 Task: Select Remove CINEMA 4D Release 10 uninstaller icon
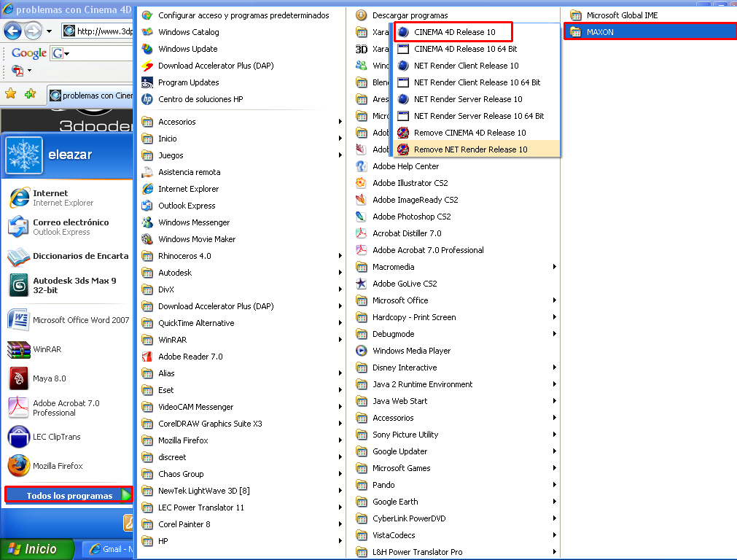point(403,133)
